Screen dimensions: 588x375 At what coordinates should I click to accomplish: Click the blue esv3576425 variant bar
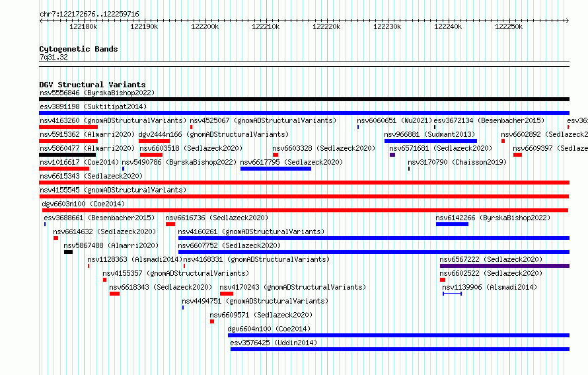(x=400, y=349)
